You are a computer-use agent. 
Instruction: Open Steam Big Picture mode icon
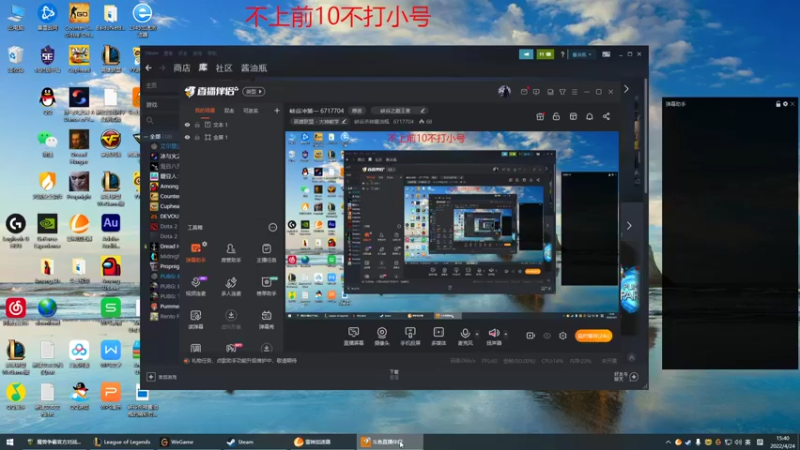click(x=606, y=54)
